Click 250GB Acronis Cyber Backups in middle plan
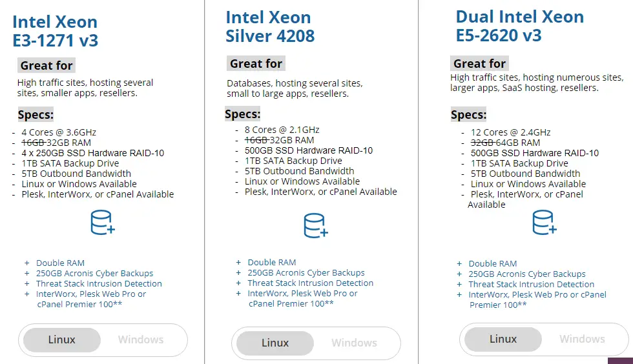 click(x=306, y=273)
